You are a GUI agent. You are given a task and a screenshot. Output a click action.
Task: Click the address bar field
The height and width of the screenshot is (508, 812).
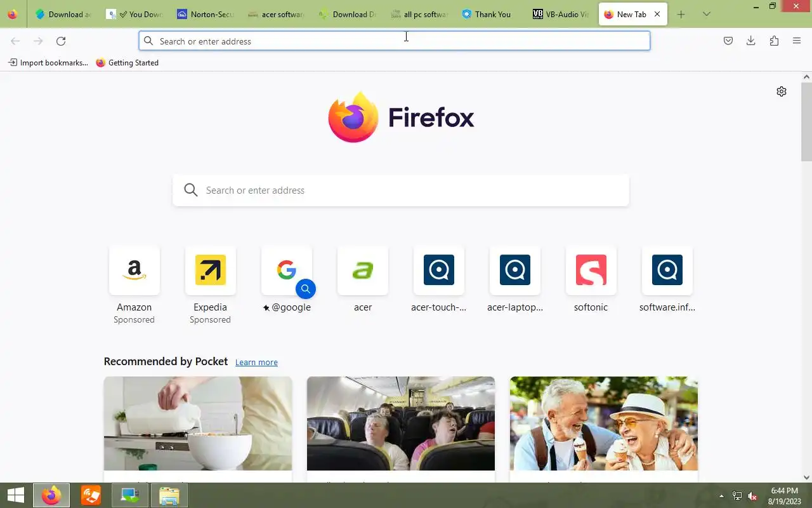tap(395, 41)
